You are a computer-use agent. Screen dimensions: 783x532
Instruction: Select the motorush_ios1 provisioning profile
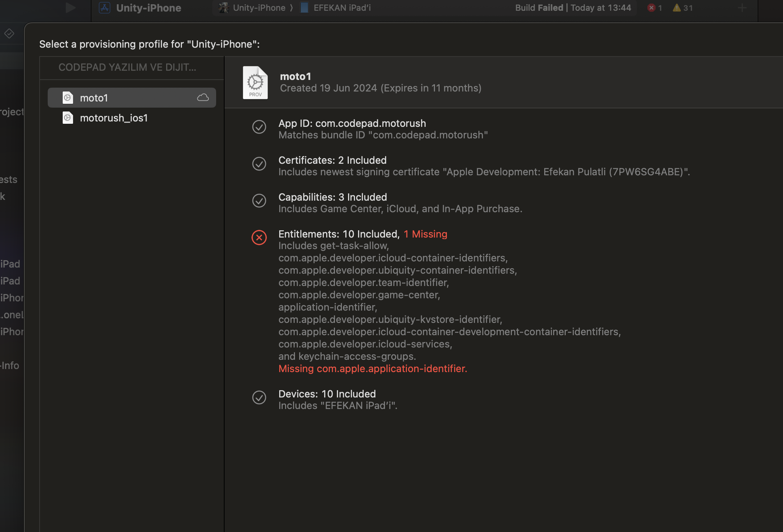coord(132,118)
